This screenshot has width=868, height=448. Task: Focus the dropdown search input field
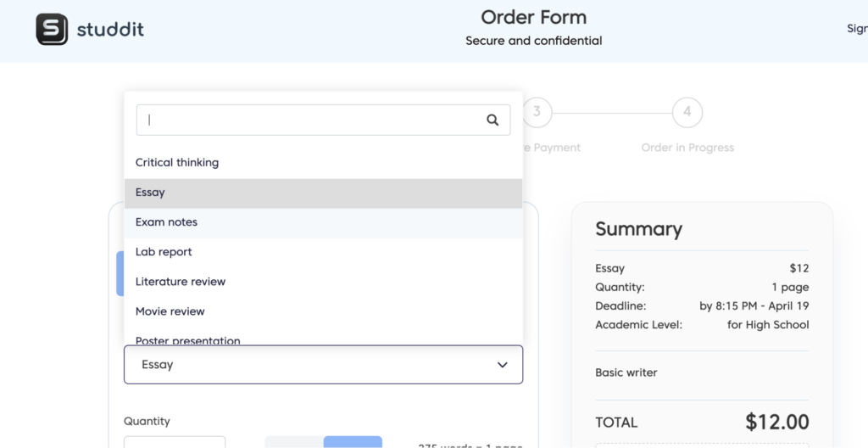click(323, 120)
